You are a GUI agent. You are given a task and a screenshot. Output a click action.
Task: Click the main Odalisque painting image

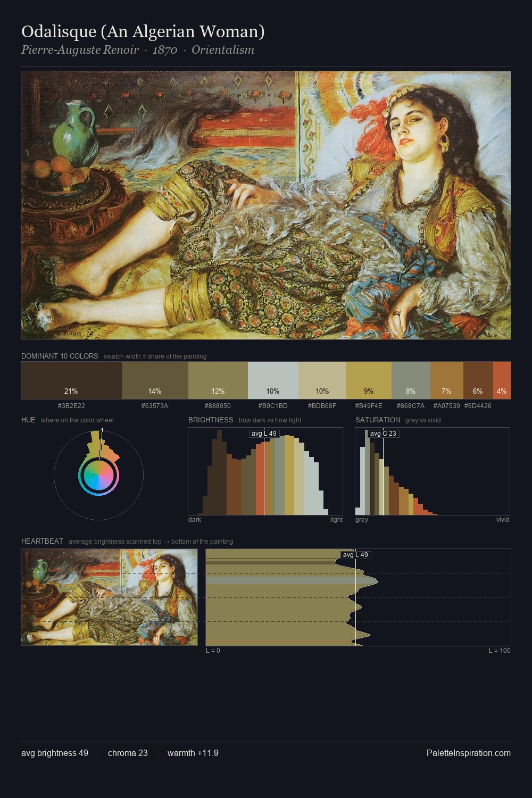click(266, 205)
